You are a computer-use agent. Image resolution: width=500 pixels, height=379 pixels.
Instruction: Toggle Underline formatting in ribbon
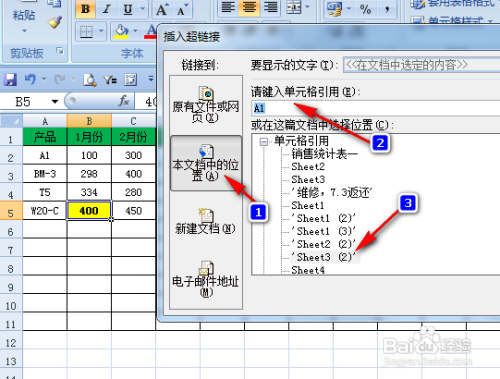point(128,9)
